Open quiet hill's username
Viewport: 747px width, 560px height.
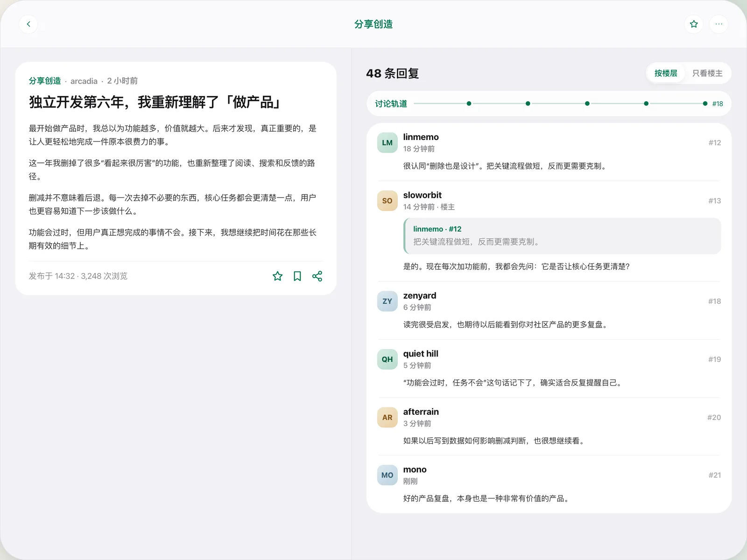click(x=421, y=354)
